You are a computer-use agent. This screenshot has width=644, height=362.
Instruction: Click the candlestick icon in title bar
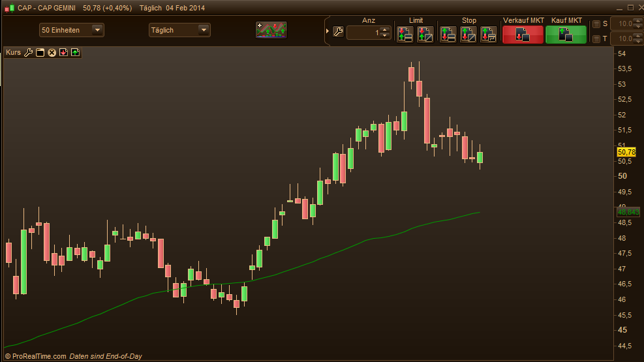pos(9,8)
